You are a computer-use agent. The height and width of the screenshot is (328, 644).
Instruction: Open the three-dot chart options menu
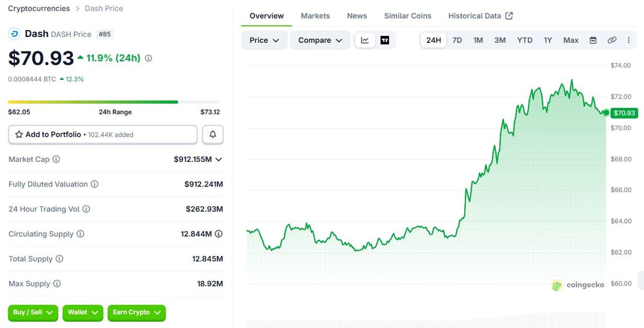tap(628, 40)
